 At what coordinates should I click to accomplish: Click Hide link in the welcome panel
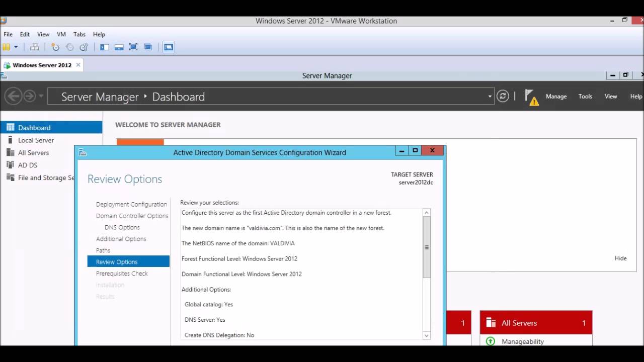(620, 258)
